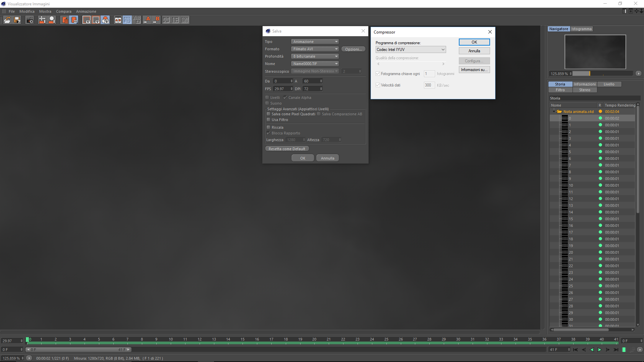Open the Codec Intel IYUV dropdown
644x362 pixels.
(411, 50)
